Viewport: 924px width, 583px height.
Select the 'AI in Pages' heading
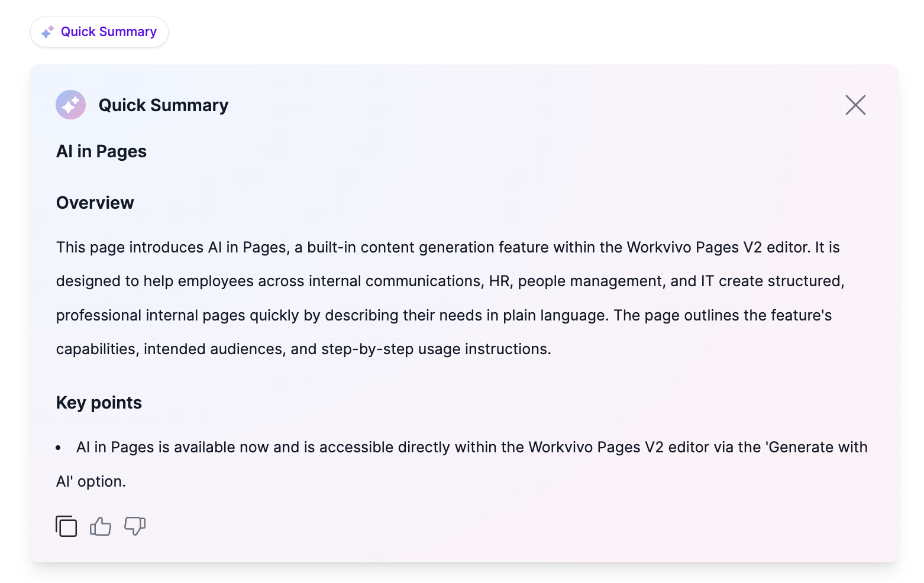[x=101, y=151]
